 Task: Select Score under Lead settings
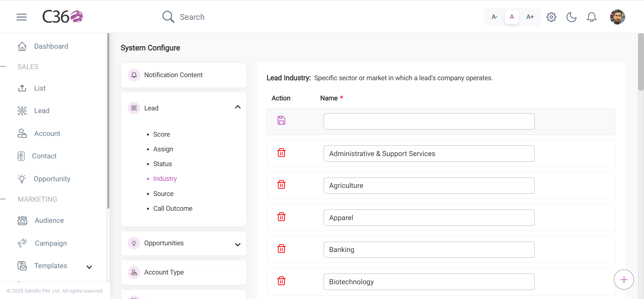point(162,134)
